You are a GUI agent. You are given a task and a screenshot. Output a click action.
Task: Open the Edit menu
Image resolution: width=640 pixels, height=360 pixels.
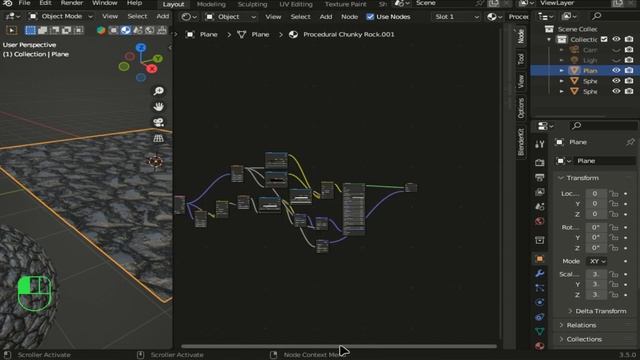45,3
